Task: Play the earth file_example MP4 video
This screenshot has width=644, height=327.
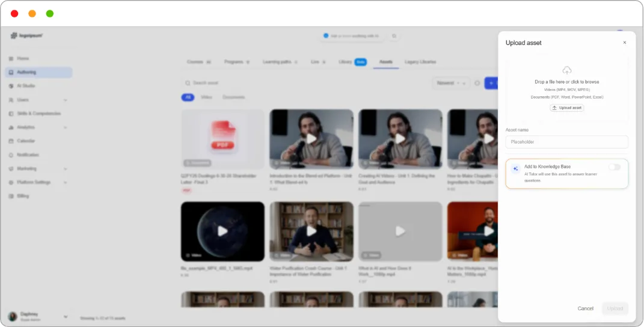Action: 222,231
